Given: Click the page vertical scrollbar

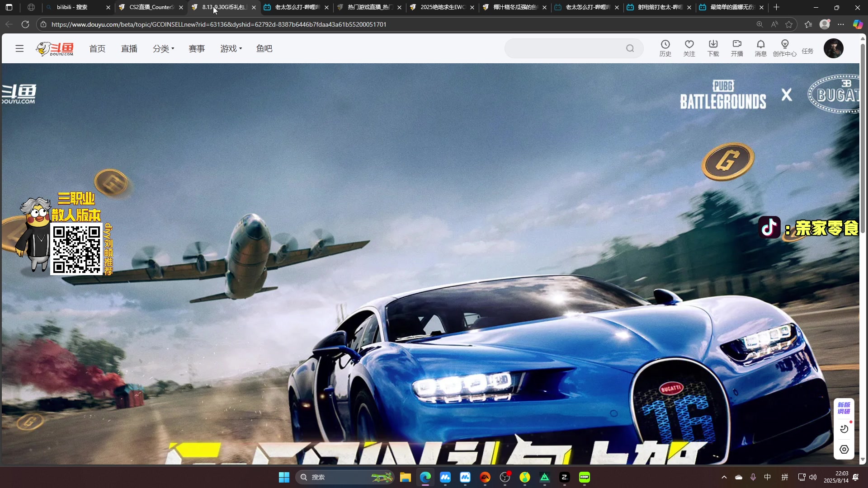Looking at the screenshot, I should tap(863, 138).
